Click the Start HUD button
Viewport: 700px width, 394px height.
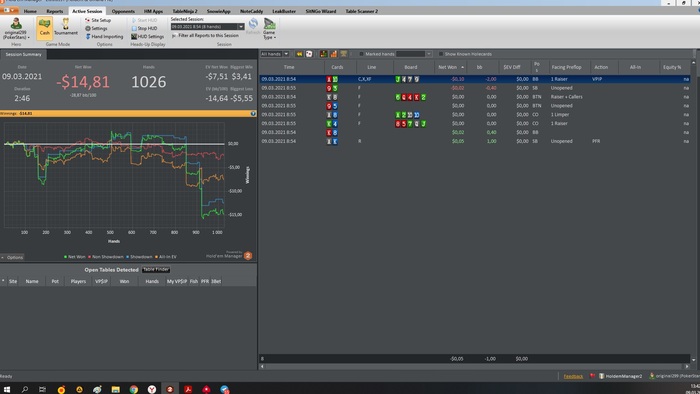(x=144, y=20)
